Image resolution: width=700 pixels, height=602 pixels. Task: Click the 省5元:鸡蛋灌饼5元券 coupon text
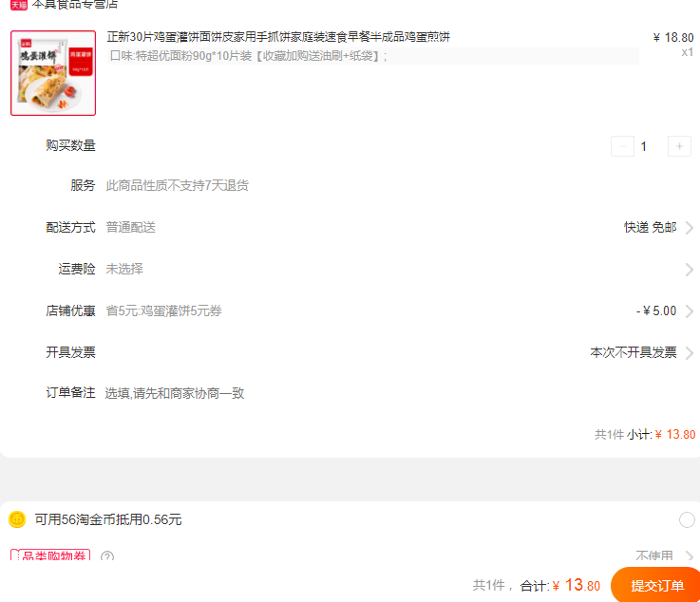pos(163,310)
